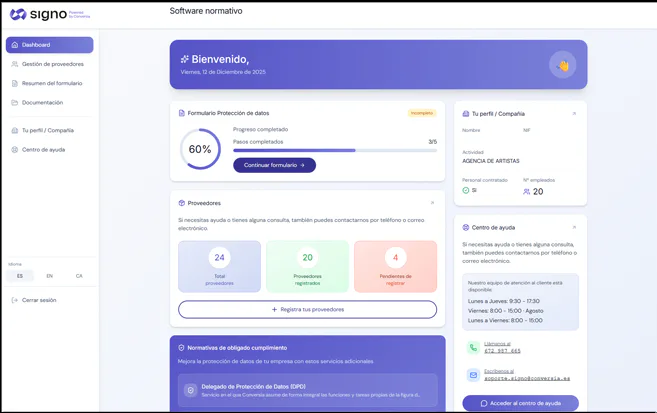Click the Pasos completados progress bar
Image resolution: width=657 pixels, height=413 pixels.
tap(335, 150)
